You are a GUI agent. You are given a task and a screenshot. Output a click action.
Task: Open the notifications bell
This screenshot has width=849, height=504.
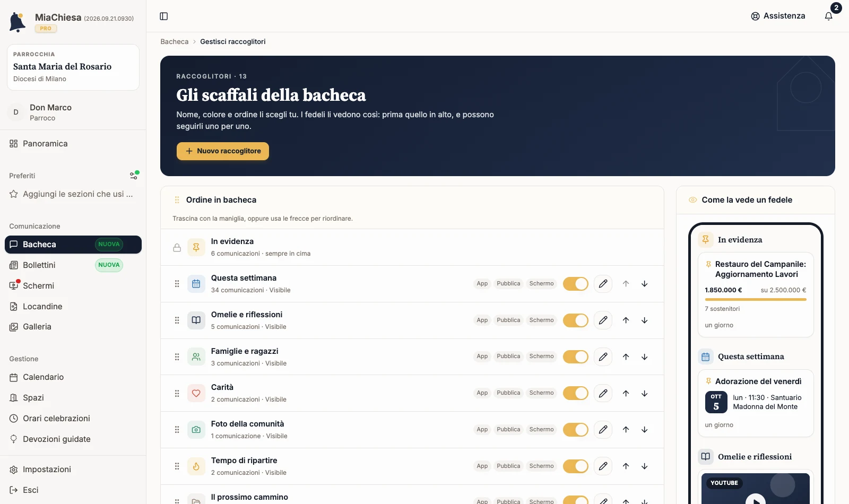pyautogui.click(x=829, y=16)
